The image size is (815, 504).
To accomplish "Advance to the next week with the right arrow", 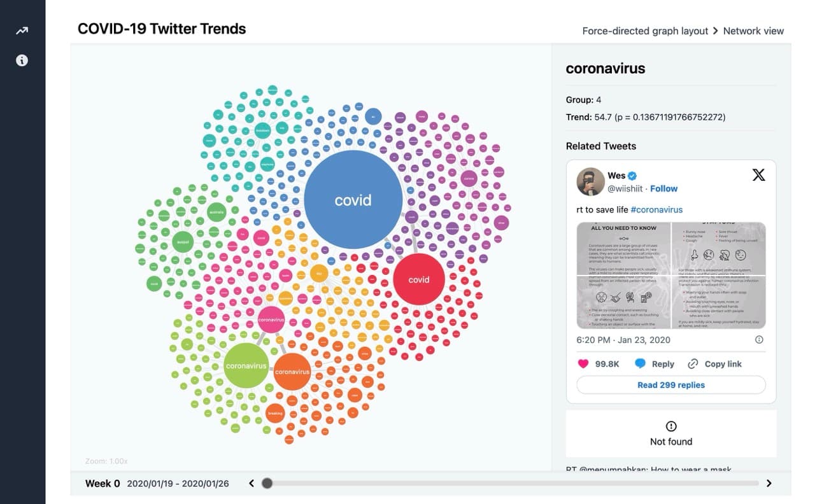I will [769, 483].
